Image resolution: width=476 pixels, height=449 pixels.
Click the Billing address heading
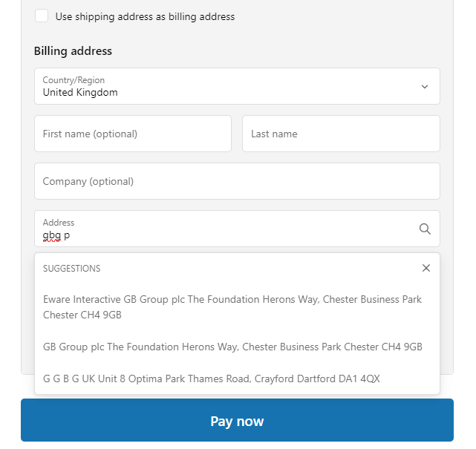(73, 51)
